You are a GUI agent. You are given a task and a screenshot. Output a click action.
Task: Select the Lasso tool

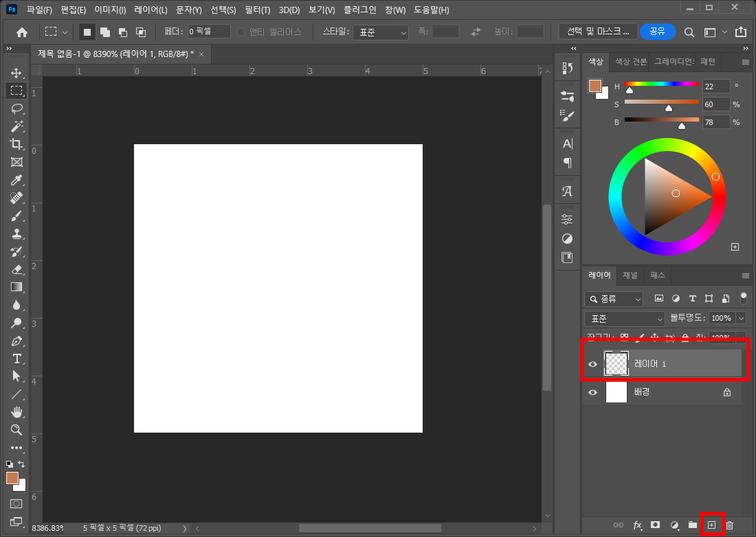point(16,109)
